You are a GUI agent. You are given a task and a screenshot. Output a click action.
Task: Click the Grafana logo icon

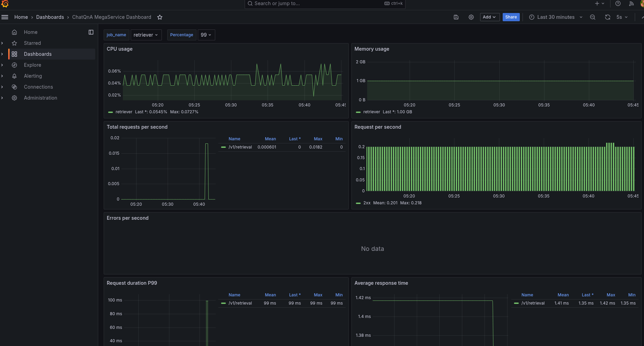[x=5, y=3]
